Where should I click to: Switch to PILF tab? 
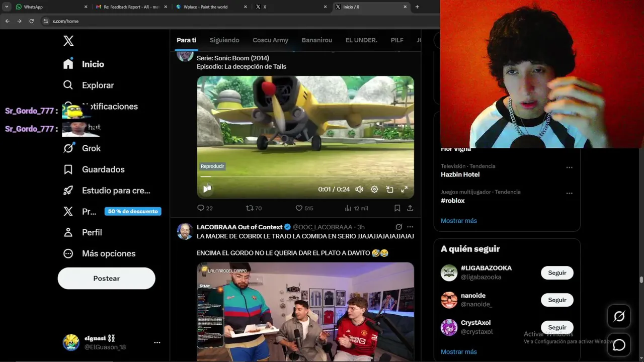pyautogui.click(x=397, y=40)
